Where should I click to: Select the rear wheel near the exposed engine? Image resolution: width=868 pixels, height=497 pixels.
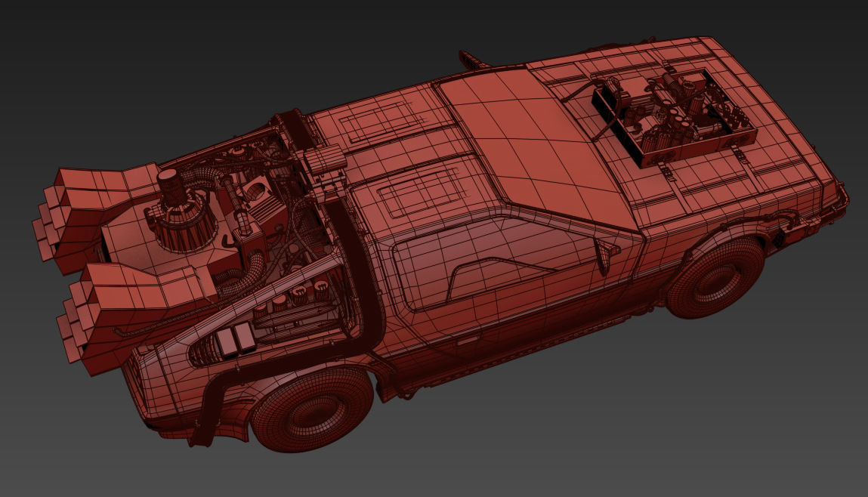[x=312, y=410]
